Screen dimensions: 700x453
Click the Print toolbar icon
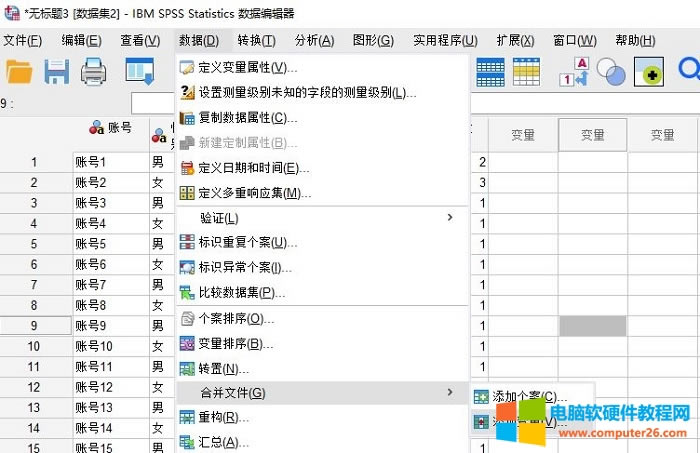pyautogui.click(x=94, y=71)
